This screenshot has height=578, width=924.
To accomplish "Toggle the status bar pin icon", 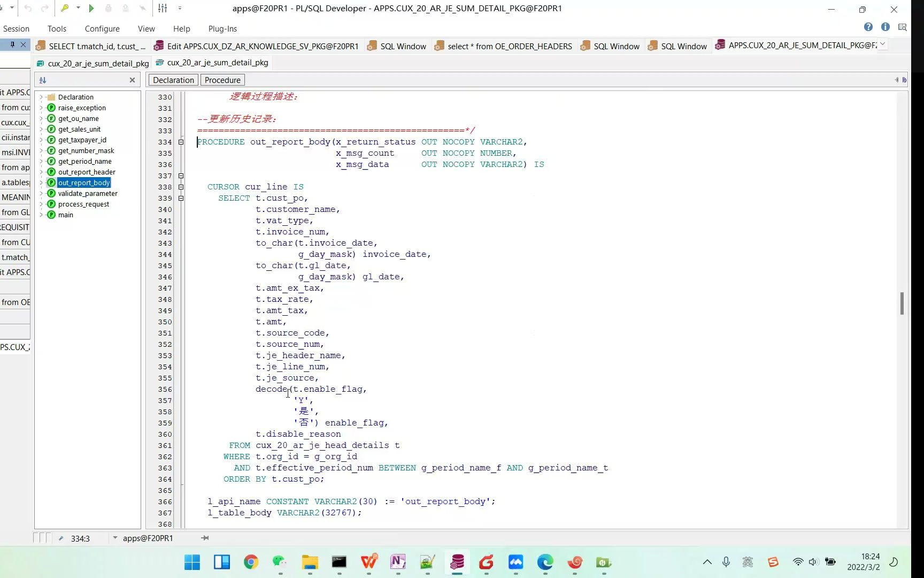I will [x=205, y=538].
